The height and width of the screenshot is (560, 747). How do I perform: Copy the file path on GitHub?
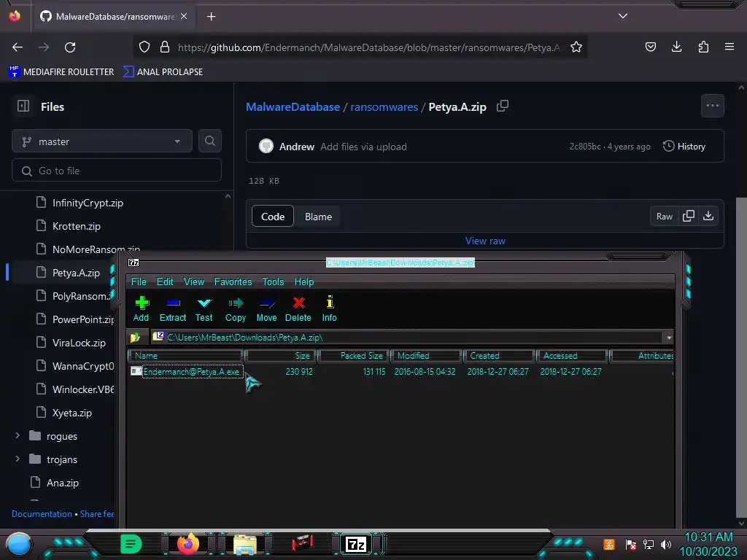(x=503, y=106)
